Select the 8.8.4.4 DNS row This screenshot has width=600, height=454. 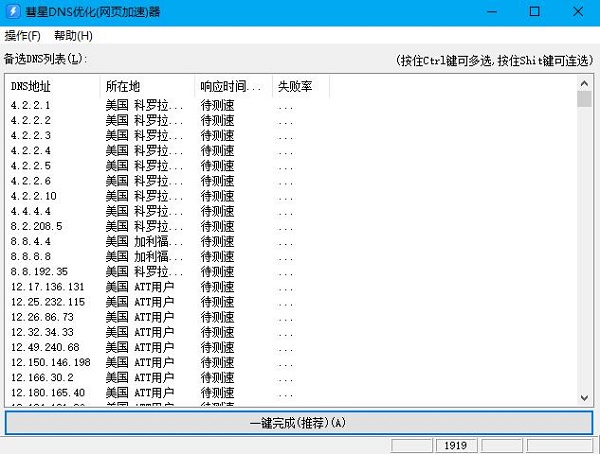coord(29,241)
